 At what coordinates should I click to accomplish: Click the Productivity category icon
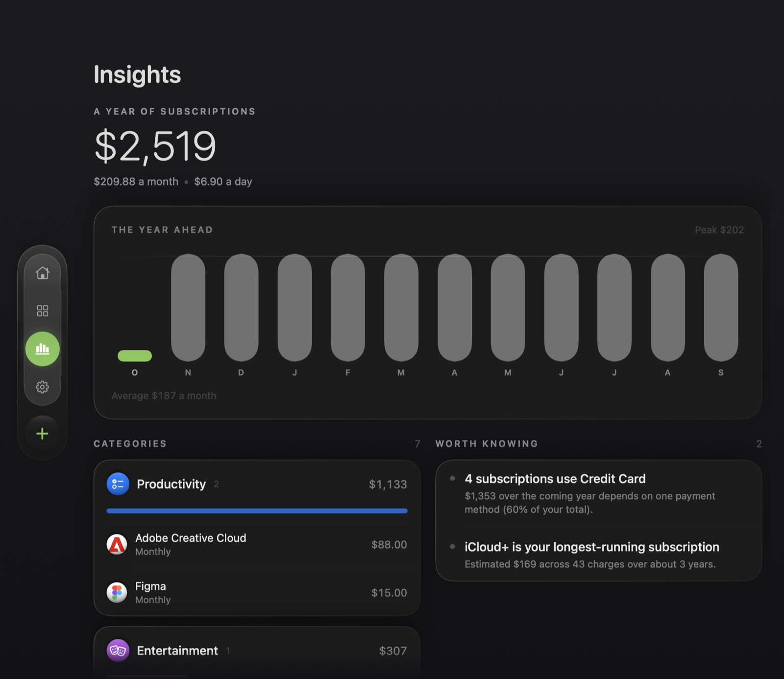(118, 484)
